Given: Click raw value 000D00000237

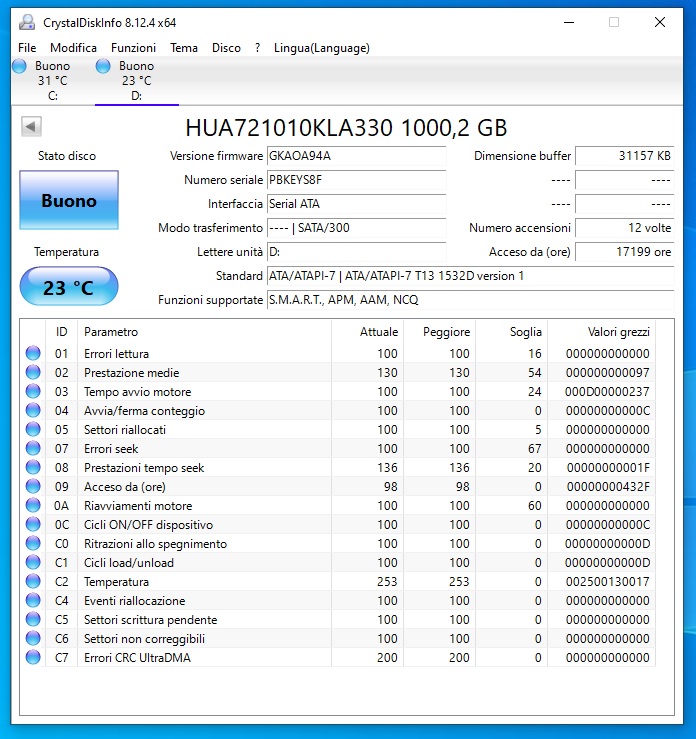Looking at the screenshot, I should (x=607, y=392).
